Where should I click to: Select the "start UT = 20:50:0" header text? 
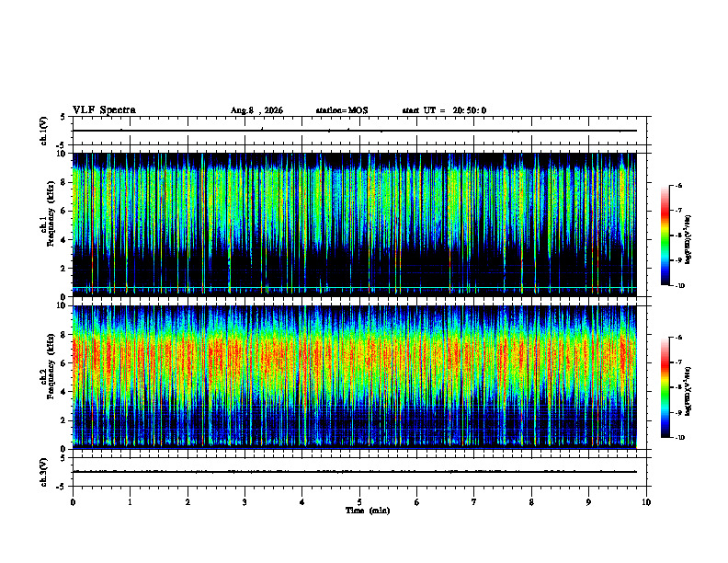444,110
